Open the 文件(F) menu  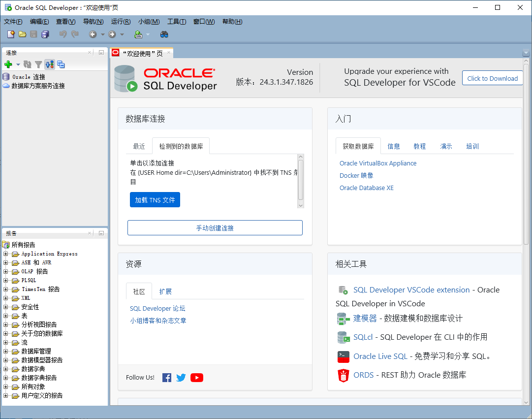coord(13,21)
